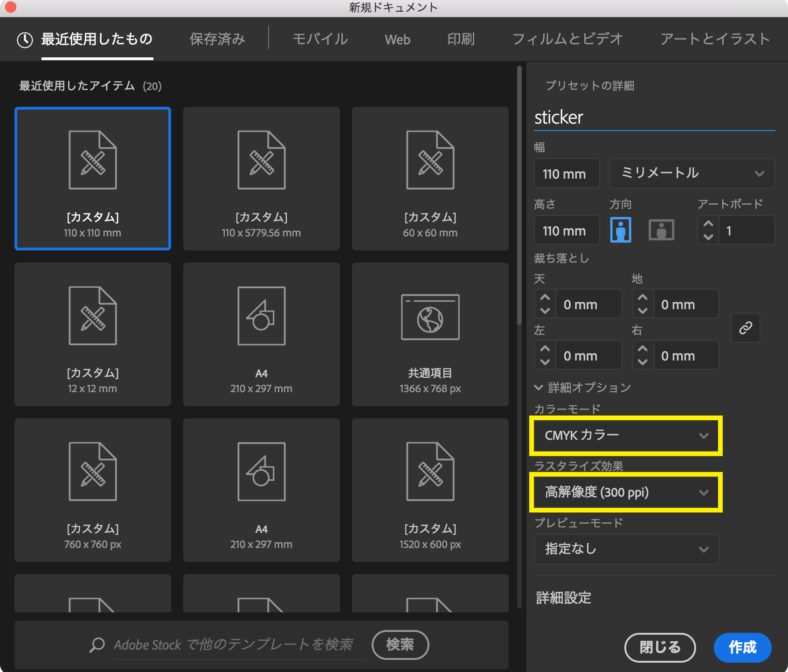Image resolution: width=788 pixels, height=672 pixels.
Task: Select the 110 x 110 mm custom preset
Action: tap(93, 179)
